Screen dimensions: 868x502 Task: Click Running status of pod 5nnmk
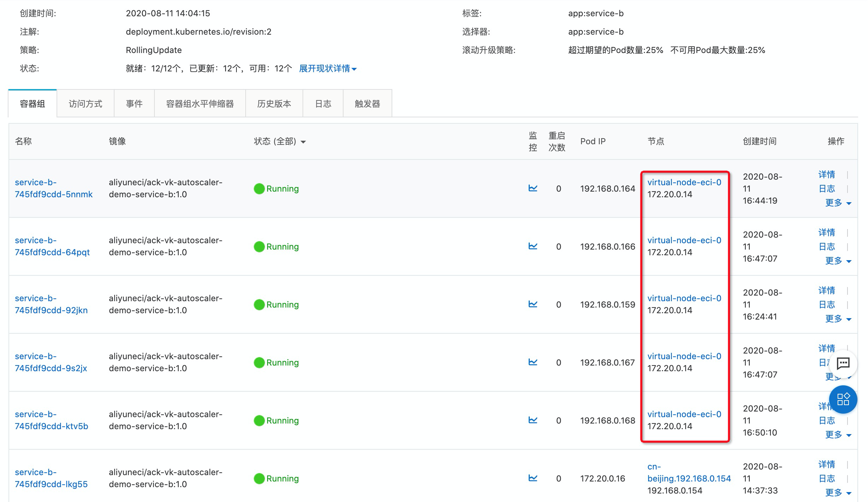point(276,188)
